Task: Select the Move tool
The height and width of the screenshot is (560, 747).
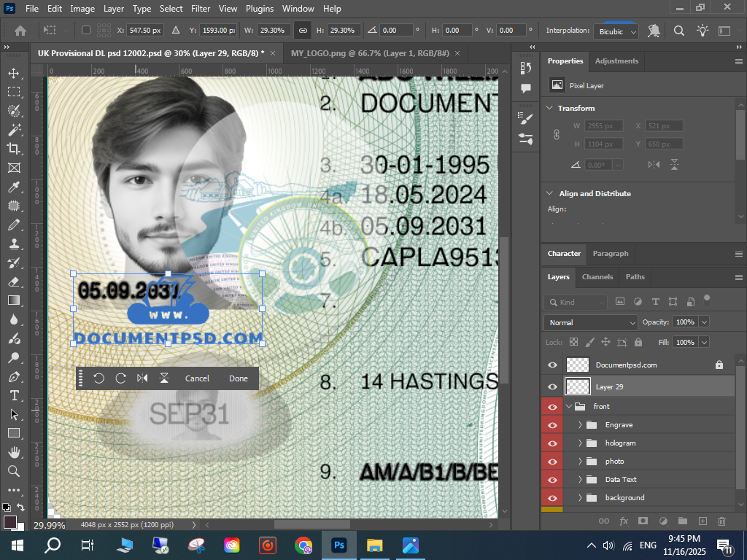Action: tap(13, 73)
